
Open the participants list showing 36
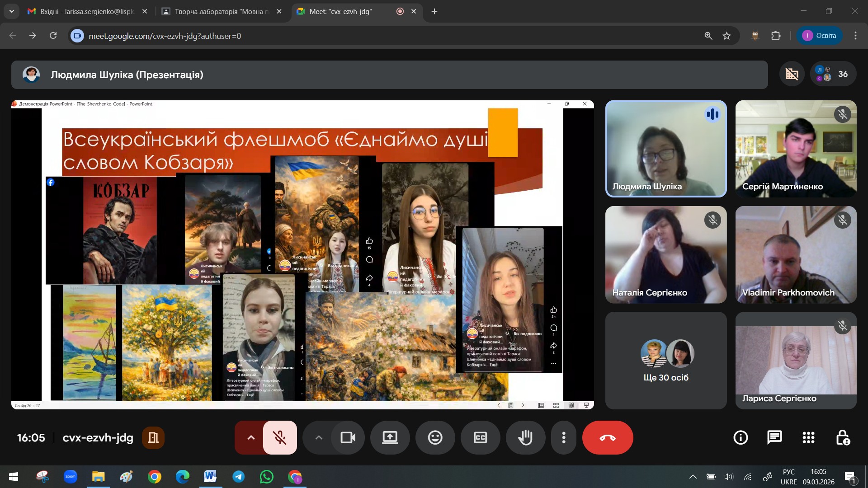833,74
